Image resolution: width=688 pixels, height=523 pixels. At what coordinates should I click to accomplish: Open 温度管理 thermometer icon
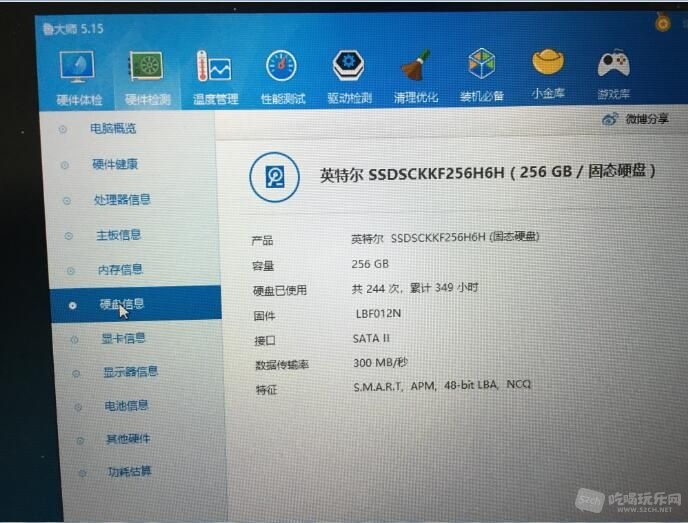[214, 66]
